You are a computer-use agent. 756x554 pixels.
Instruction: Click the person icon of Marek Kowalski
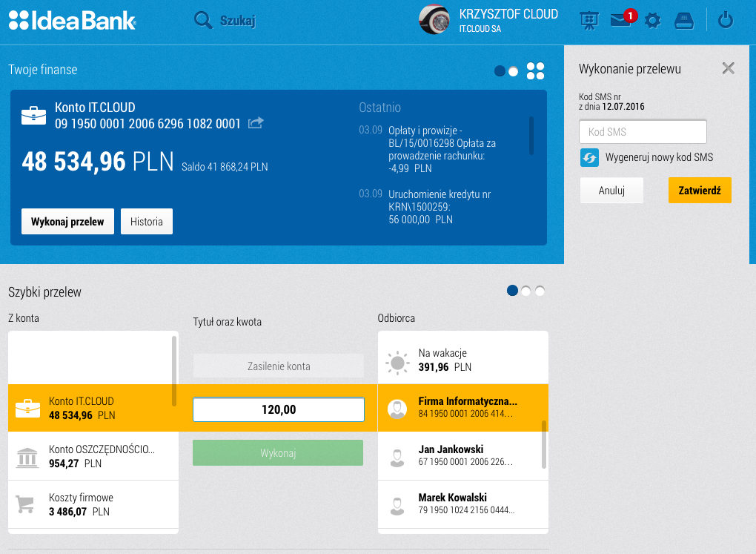(x=397, y=507)
